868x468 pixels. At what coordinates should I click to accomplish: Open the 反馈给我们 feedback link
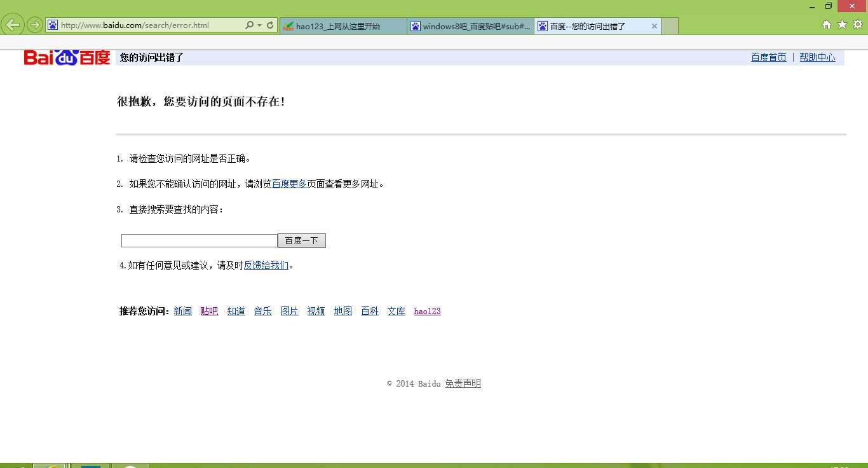266,265
